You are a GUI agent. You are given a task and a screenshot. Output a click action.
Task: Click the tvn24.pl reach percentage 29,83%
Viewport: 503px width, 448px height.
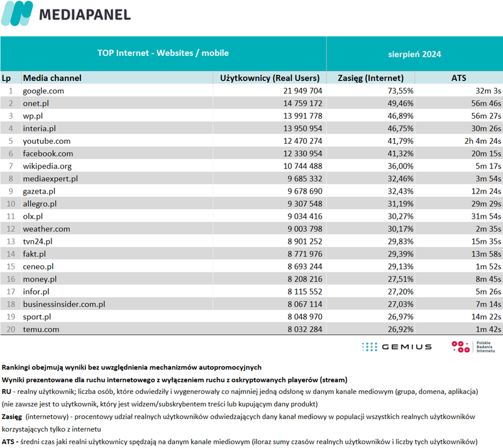(x=401, y=241)
